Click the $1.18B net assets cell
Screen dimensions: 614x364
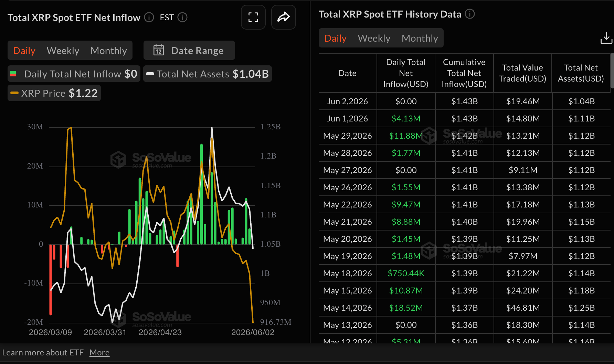(x=582, y=290)
